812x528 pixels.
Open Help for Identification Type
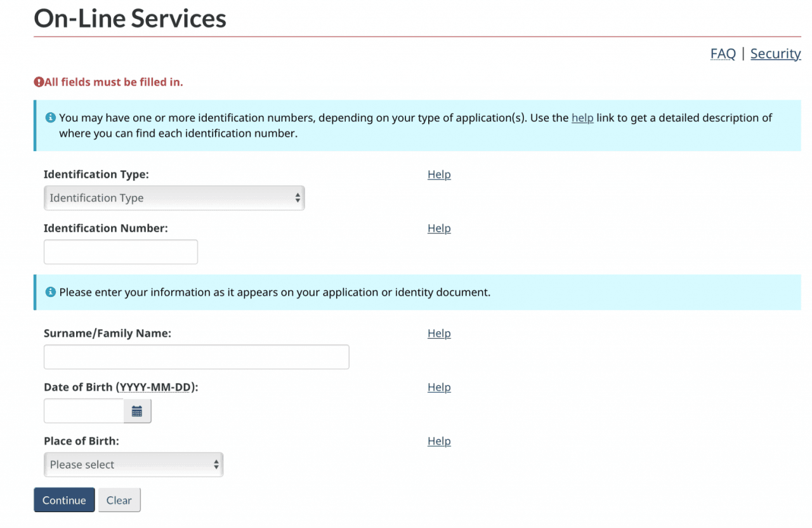439,175
